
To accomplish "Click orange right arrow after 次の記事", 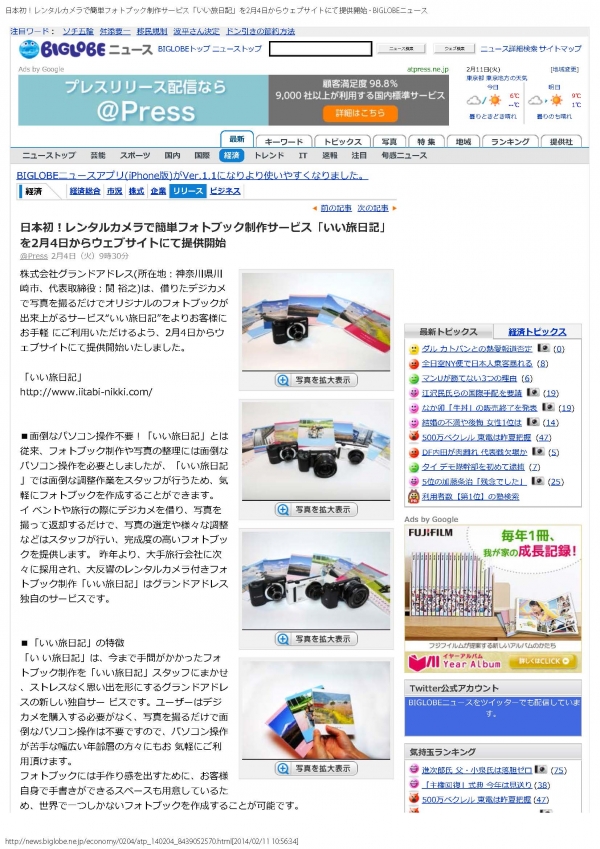I will point(394,208).
